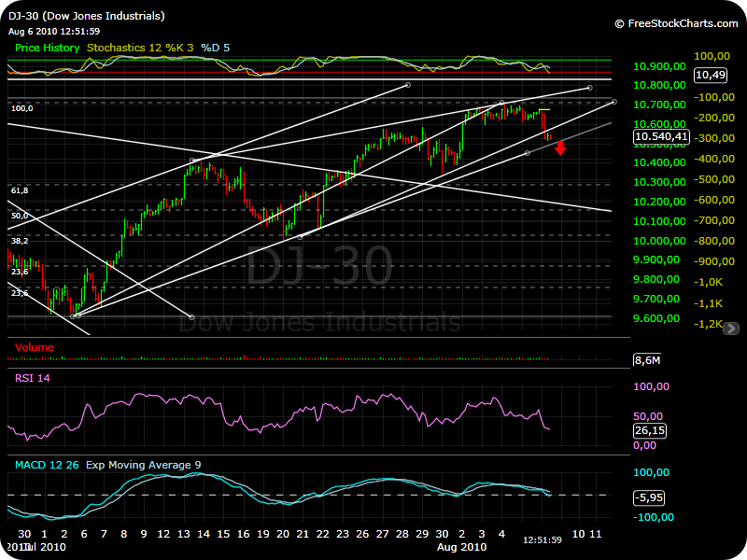The width and height of the screenshot is (747, 560).
Task: Click the 19 date label on time axis
Action: click(263, 534)
